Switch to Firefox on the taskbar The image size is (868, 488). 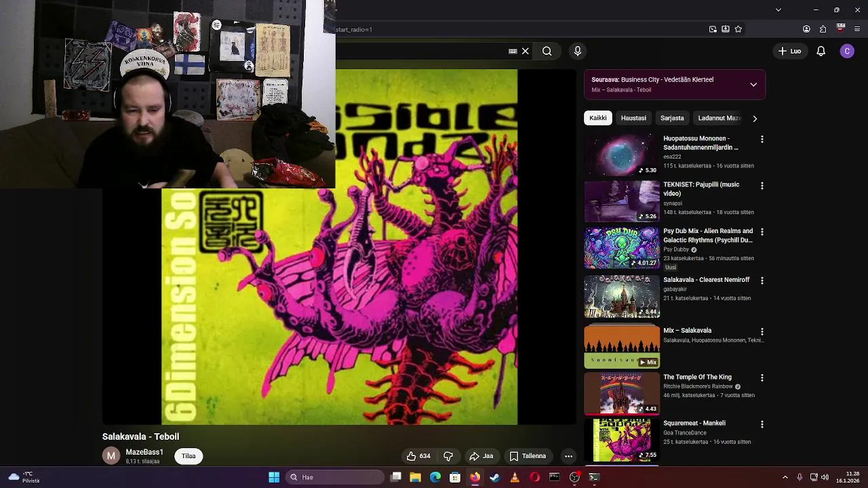(x=475, y=477)
